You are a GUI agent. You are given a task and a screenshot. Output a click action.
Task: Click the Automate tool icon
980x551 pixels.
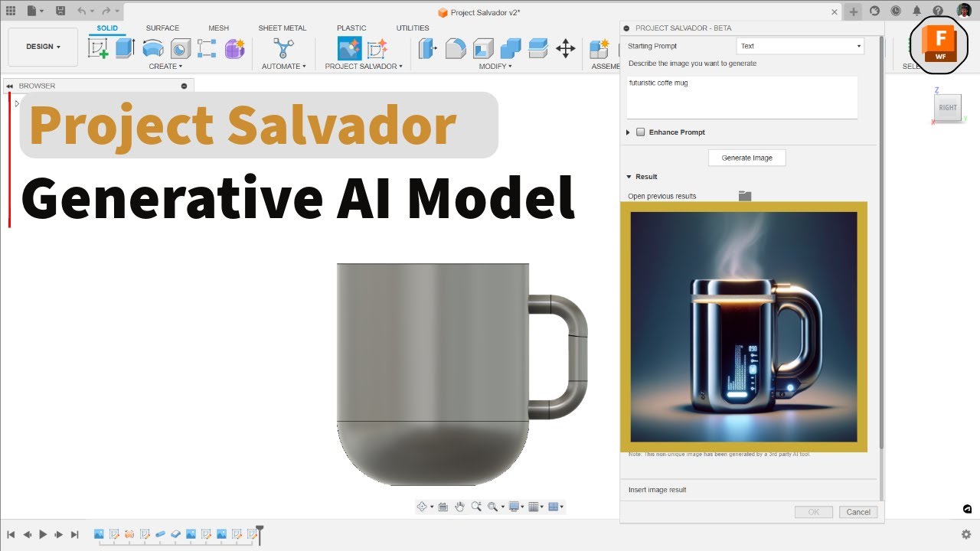[x=283, y=48]
